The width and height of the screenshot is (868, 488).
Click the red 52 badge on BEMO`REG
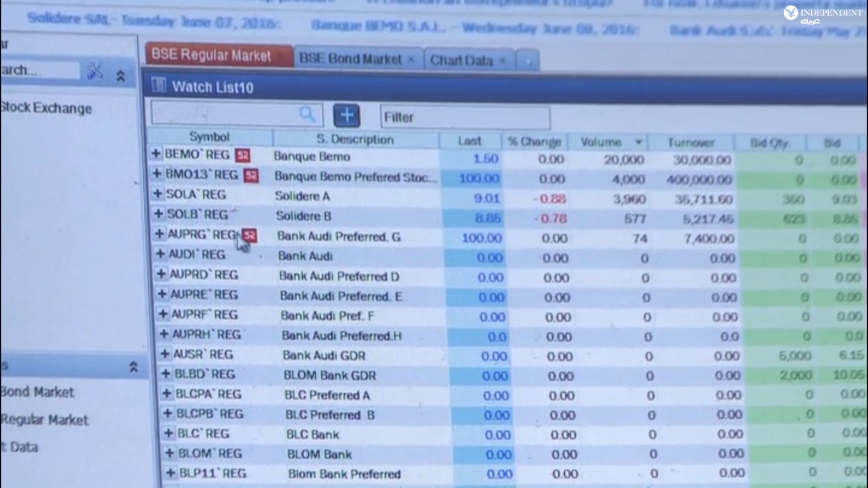pyautogui.click(x=242, y=156)
